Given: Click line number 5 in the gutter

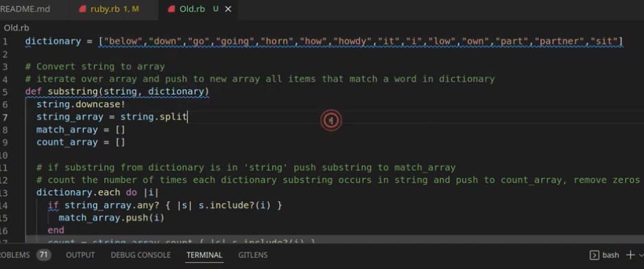Looking at the screenshot, I should point(5,91).
